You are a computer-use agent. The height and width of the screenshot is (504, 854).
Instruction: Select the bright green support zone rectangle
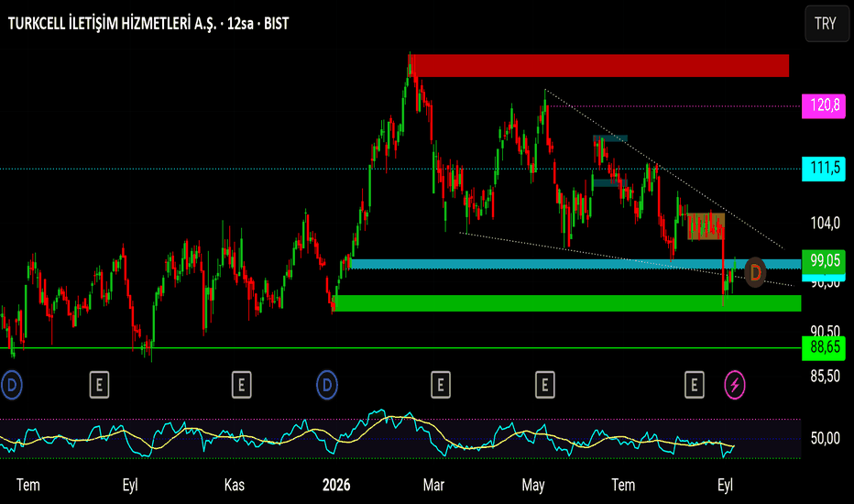pyautogui.click(x=567, y=303)
